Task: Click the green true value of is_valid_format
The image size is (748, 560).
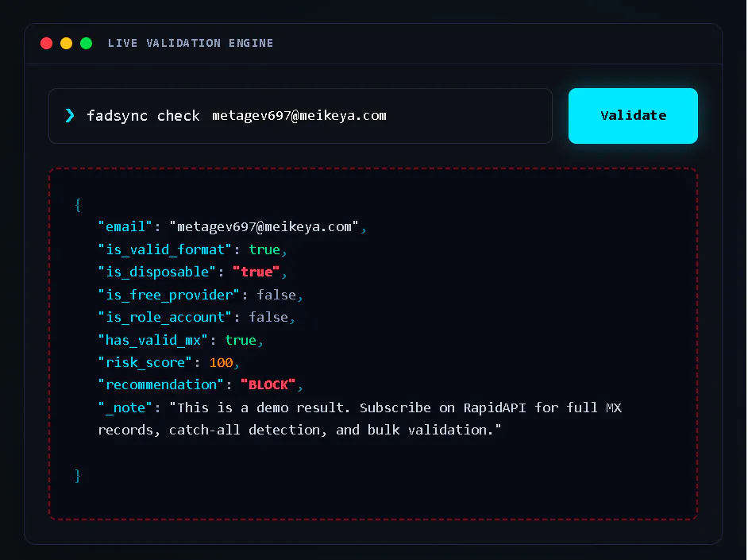Action: (x=264, y=249)
